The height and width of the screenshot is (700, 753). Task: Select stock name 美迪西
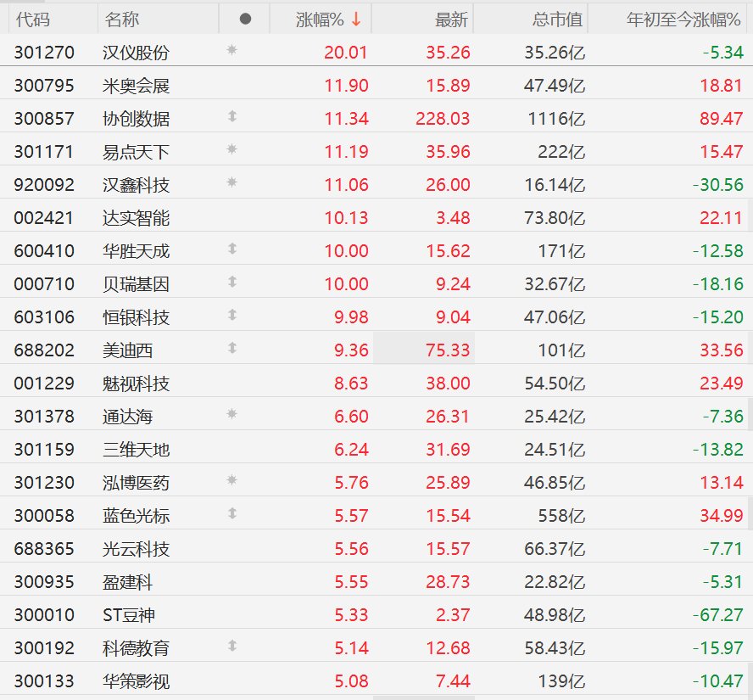click(128, 350)
